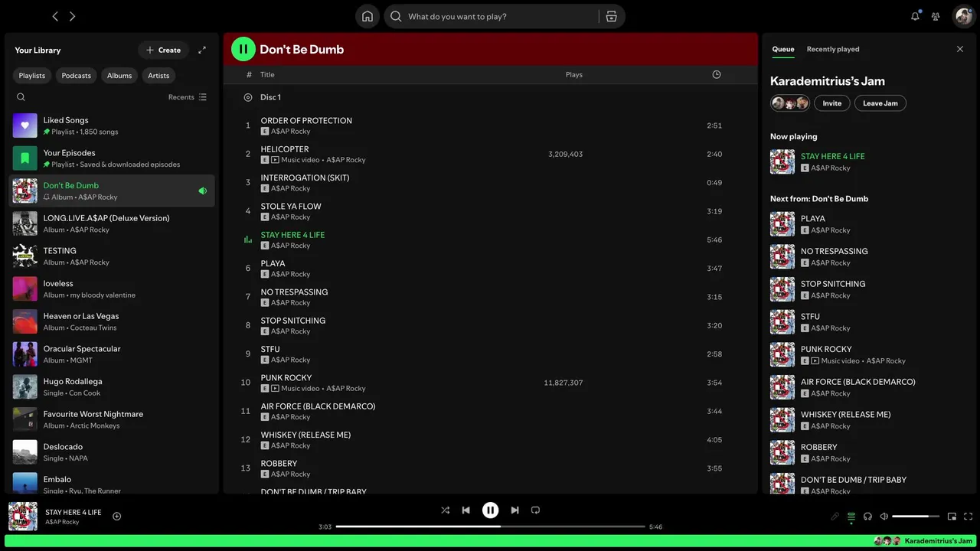Image resolution: width=980 pixels, height=551 pixels.
Task: Click STOP SNITCHING in the queue
Action: coord(868,289)
